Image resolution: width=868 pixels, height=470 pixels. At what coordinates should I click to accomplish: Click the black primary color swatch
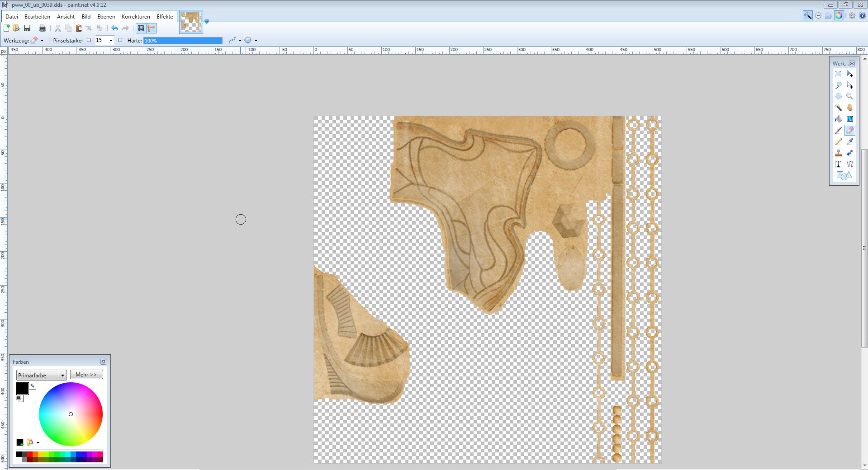(22, 388)
